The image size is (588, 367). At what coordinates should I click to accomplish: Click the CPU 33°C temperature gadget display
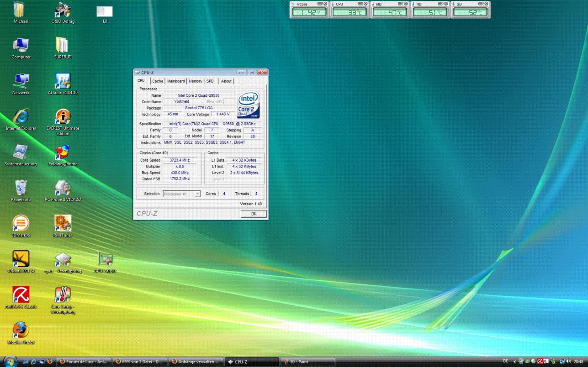click(x=349, y=12)
